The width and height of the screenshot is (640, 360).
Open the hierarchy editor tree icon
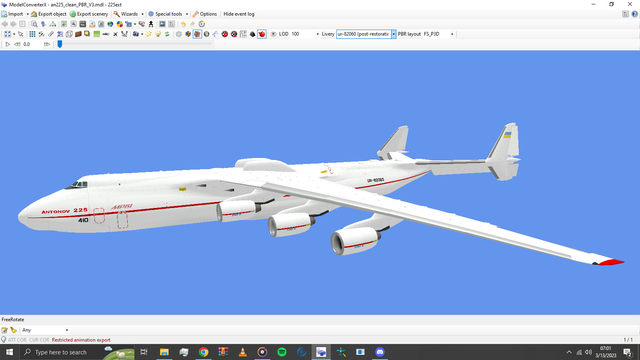(x=53, y=24)
